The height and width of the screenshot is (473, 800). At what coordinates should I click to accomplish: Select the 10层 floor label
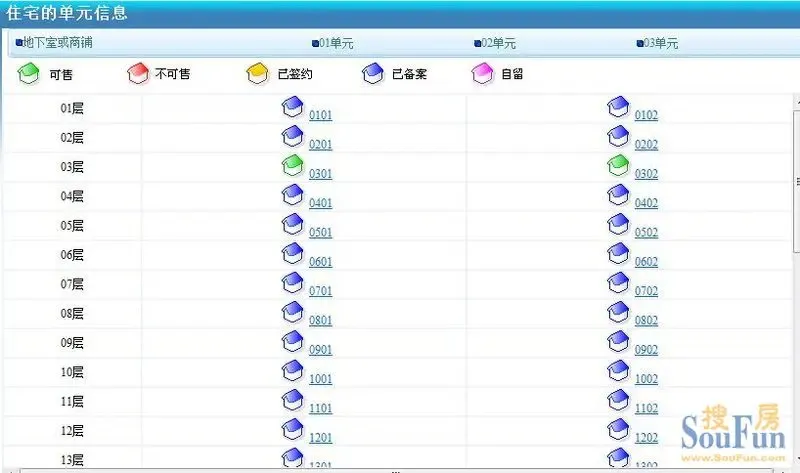pyautogui.click(x=72, y=372)
